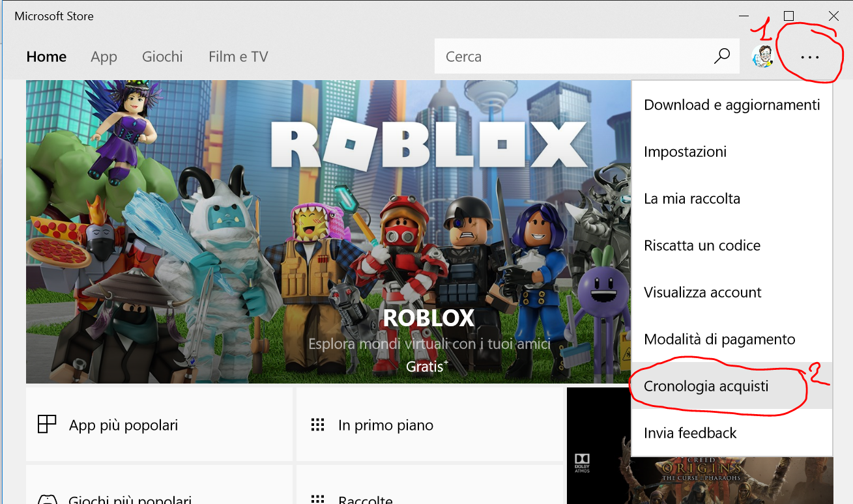Screen dimensions: 853x504
Task: Select Download e aggiornamenti menu item
Action: pos(731,105)
